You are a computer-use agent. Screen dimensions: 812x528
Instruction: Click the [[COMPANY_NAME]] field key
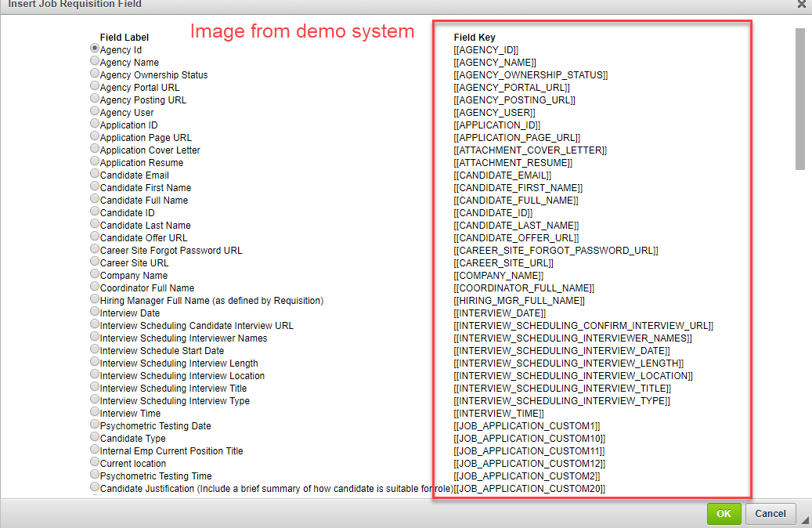[x=499, y=276]
